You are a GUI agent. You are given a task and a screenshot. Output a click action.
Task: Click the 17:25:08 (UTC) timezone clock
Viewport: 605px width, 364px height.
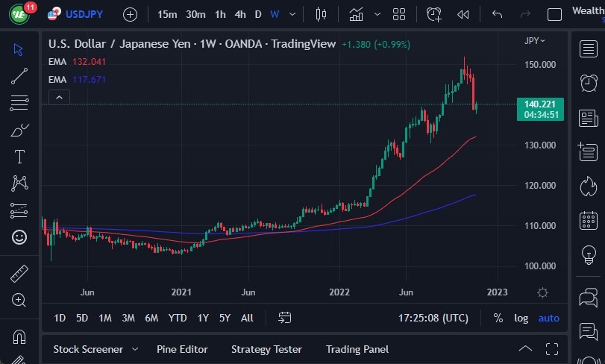(433, 318)
